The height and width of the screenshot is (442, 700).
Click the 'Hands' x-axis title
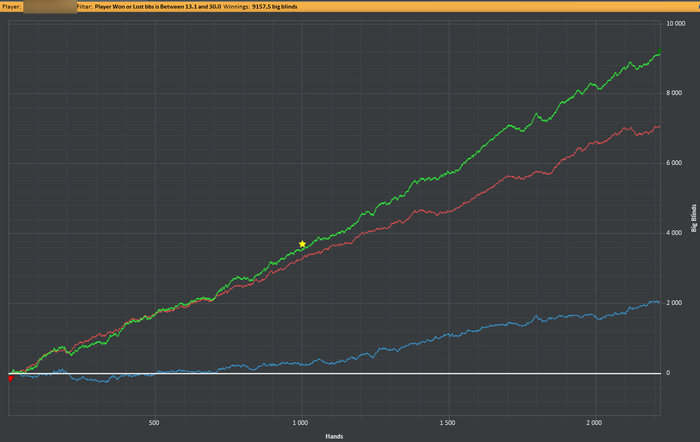click(334, 436)
